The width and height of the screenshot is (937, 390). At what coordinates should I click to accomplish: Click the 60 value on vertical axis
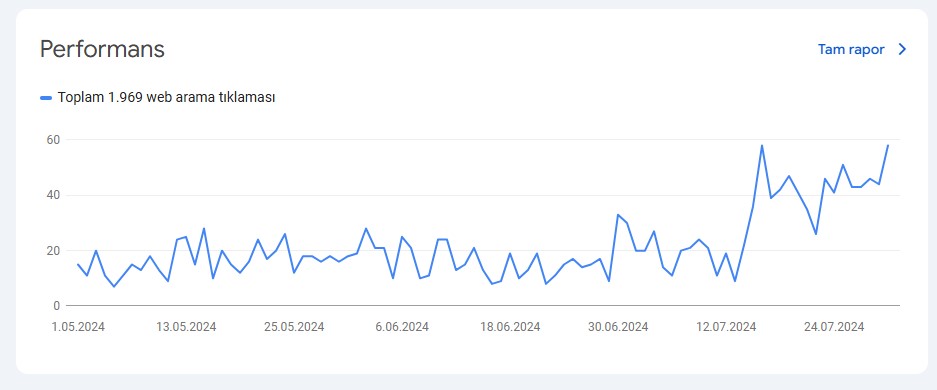click(54, 140)
